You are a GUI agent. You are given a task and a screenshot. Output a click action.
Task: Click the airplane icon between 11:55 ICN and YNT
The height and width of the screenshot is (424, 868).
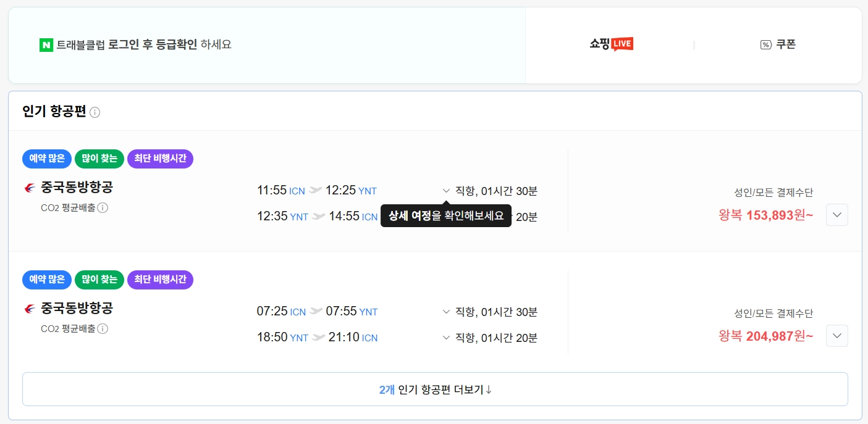coord(315,190)
